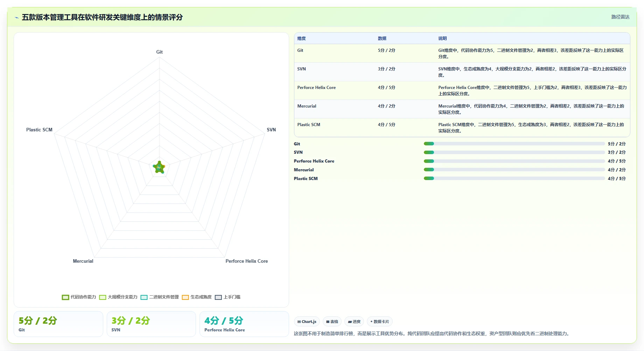Click the Chart.js tag chip
The height and width of the screenshot is (351, 644).
[307, 322]
